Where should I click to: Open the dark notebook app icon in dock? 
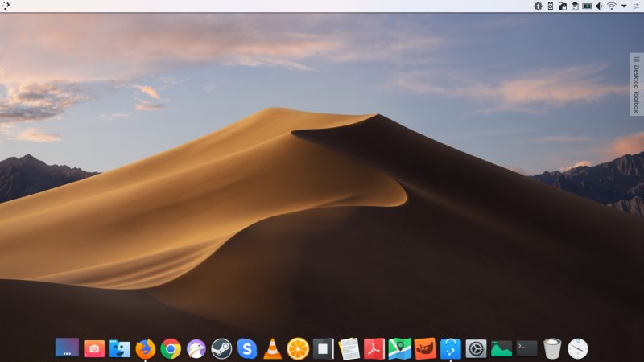pyautogui.click(x=324, y=349)
